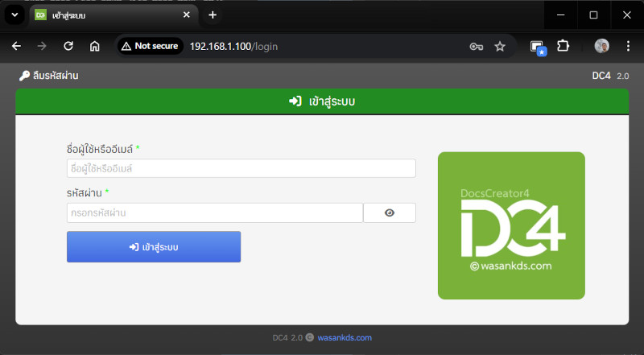This screenshot has height=355, width=644.
Task: Click the Not secure site warning badge
Action: [x=150, y=46]
